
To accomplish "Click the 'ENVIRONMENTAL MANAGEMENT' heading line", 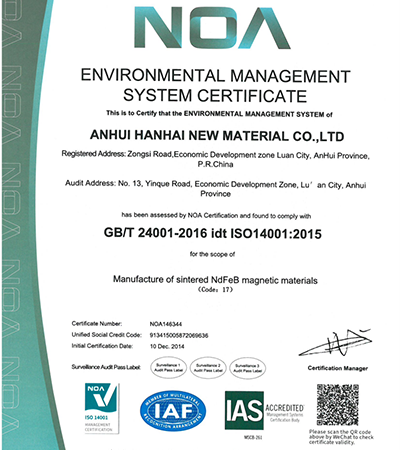I will pyautogui.click(x=215, y=76).
